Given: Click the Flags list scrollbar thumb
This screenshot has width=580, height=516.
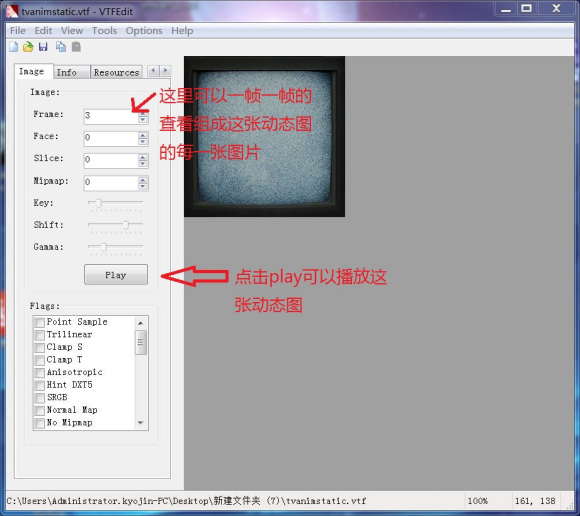Looking at the screenshot, I should point(141,343).
